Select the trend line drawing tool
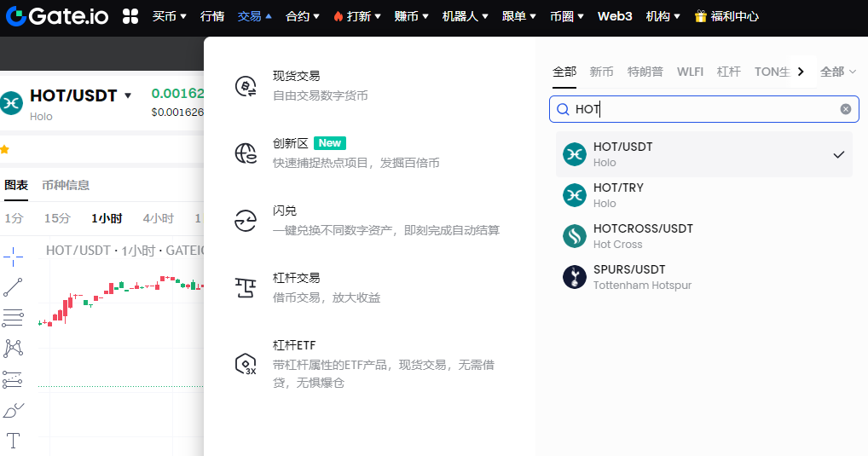Viewport: 868px width, 456px height. tap(13, 287)
